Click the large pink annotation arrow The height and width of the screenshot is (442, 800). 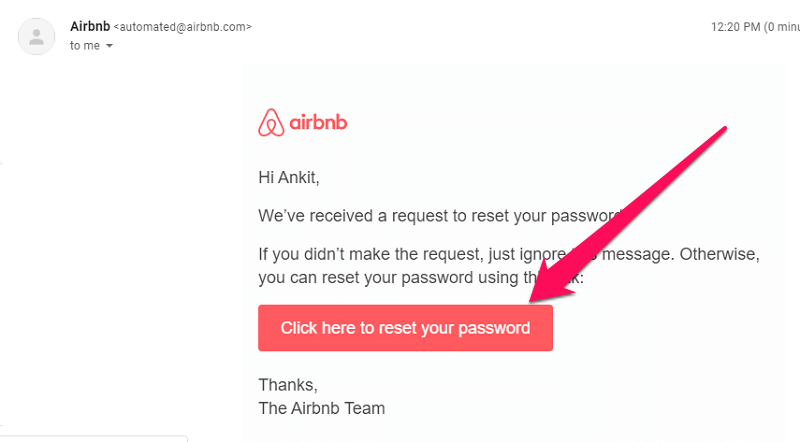(x=627, y=214)
